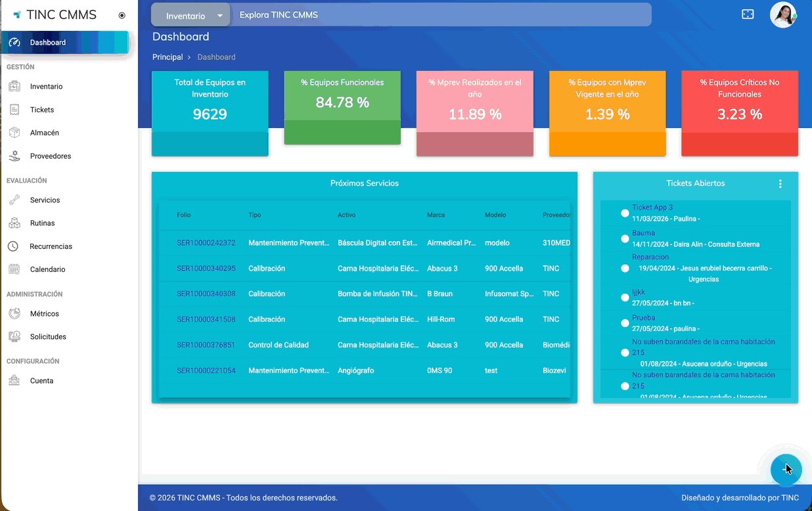This screenshot has width=812, height=511.
Task: Open the Almacén box icon
Action: pyautogui.click(x=14, y=133)
